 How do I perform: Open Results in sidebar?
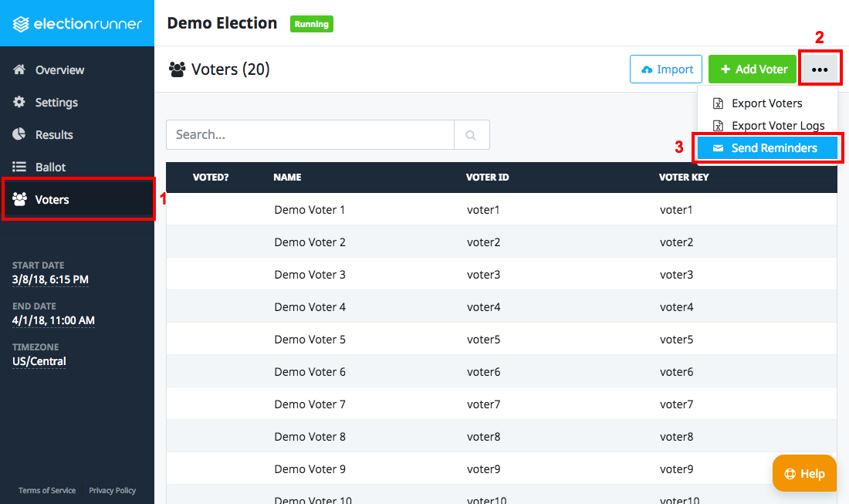tap(77, 135)
